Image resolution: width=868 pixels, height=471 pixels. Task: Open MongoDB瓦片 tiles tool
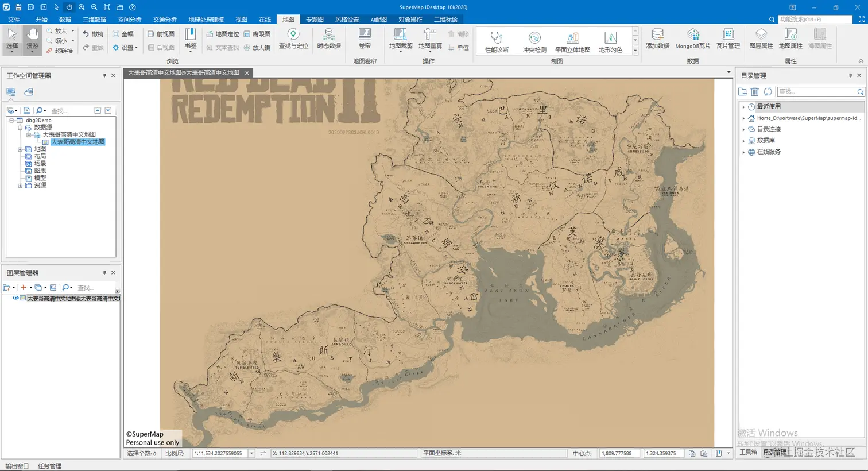point(693,39)
